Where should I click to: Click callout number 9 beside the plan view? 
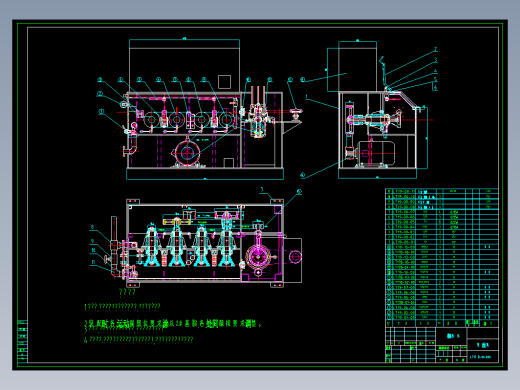(93, 241)
